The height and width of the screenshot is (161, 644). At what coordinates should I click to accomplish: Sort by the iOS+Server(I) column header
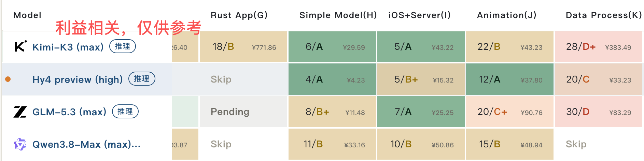tap(419, 15)
